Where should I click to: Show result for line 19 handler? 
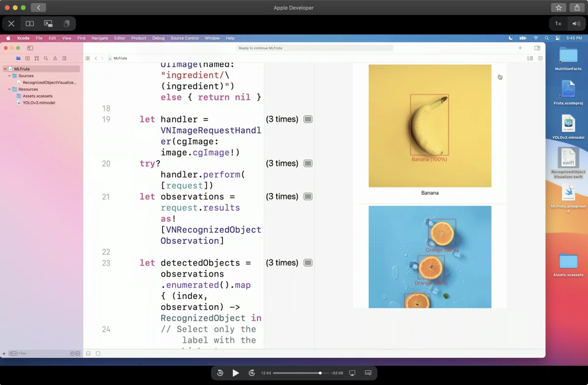308,119
